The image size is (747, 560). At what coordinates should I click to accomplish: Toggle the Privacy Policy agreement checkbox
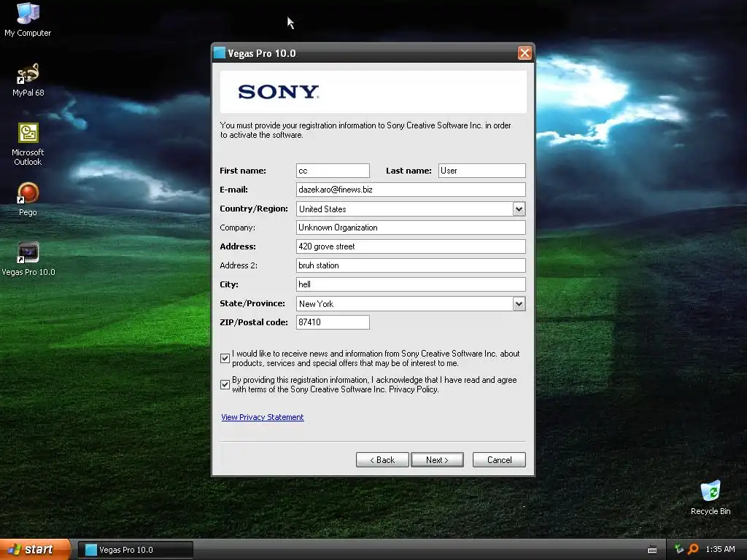click(225, 384)
